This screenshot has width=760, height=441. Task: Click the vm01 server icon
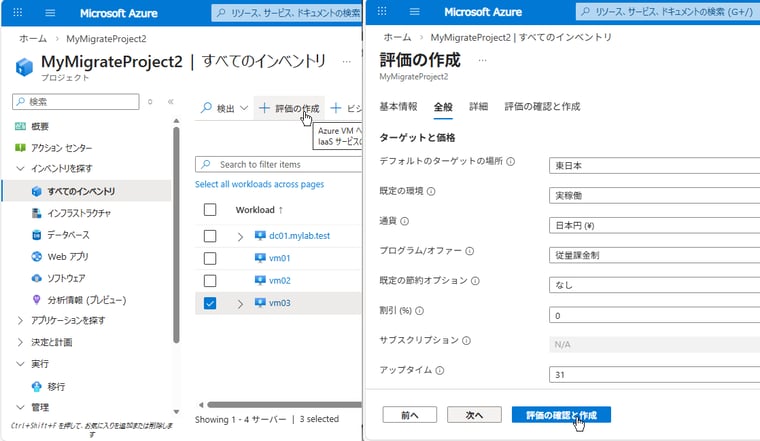(260, 258)
